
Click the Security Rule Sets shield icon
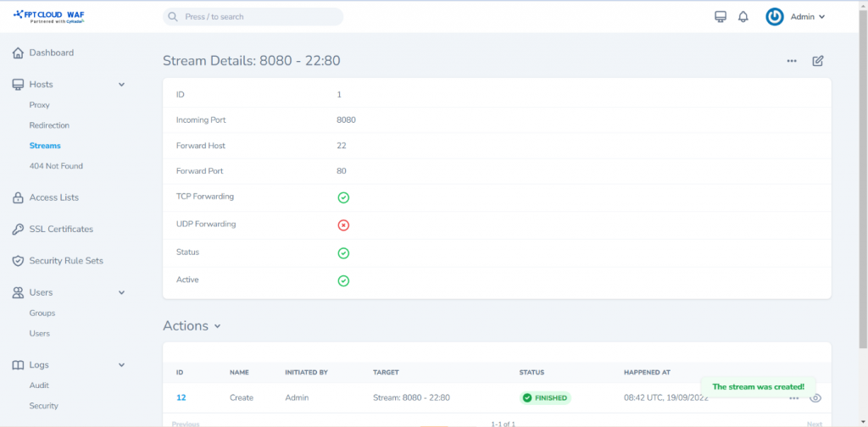pos(18,261)
